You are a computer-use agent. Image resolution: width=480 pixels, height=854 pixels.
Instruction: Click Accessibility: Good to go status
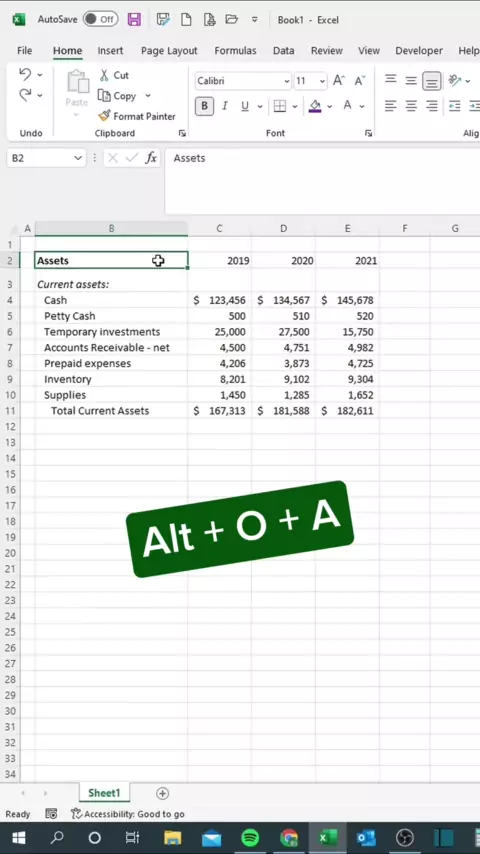pos(128,814)
